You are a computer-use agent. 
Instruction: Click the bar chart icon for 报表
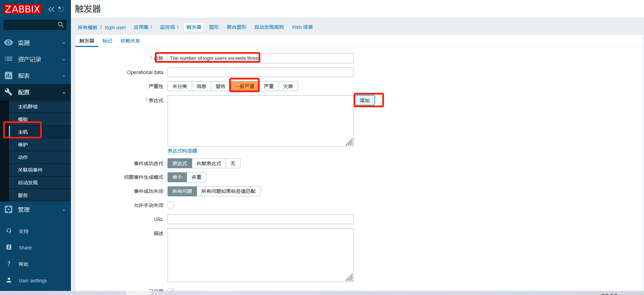point(9,75)
